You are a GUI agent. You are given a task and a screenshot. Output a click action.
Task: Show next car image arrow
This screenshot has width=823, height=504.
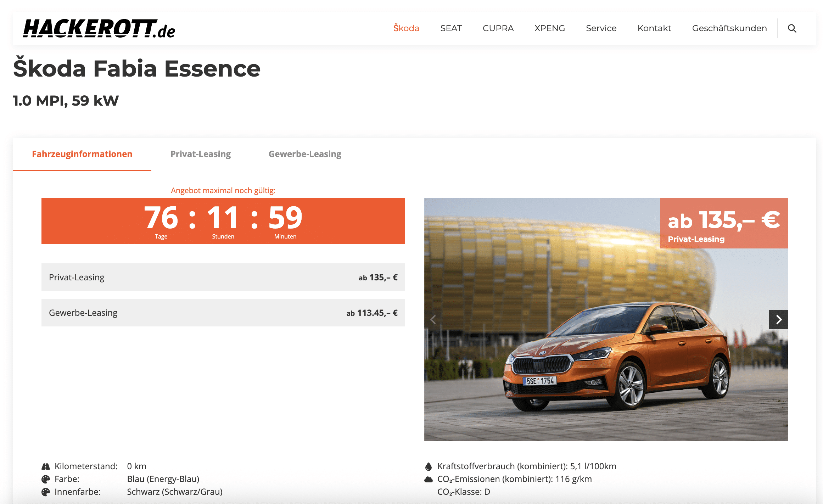(x=778, y=319)
